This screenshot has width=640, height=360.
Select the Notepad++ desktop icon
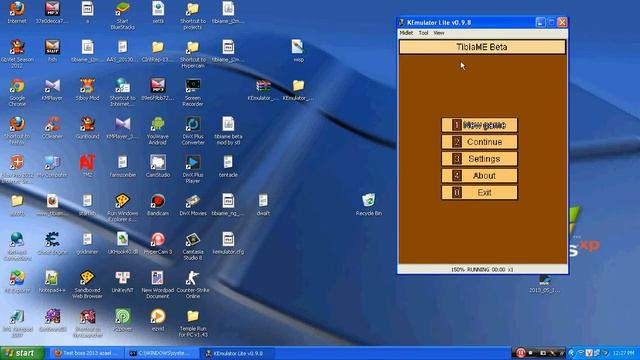[52, 282]
